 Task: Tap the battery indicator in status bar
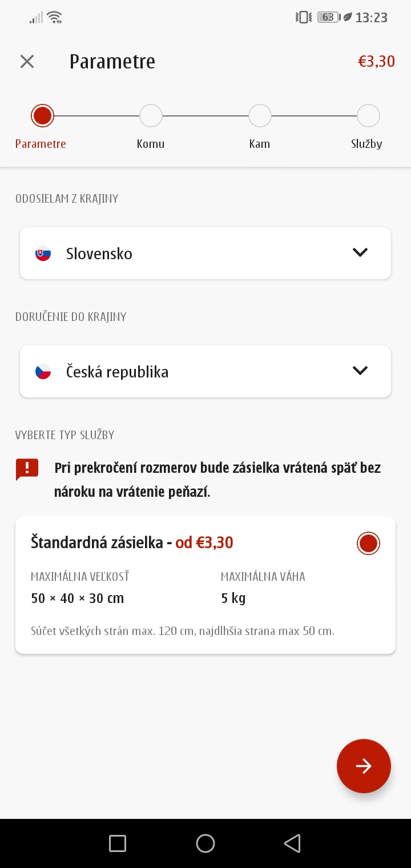328,17
